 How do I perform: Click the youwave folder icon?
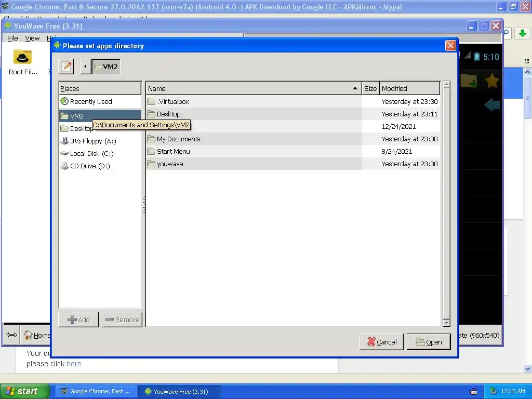[151, 164]
